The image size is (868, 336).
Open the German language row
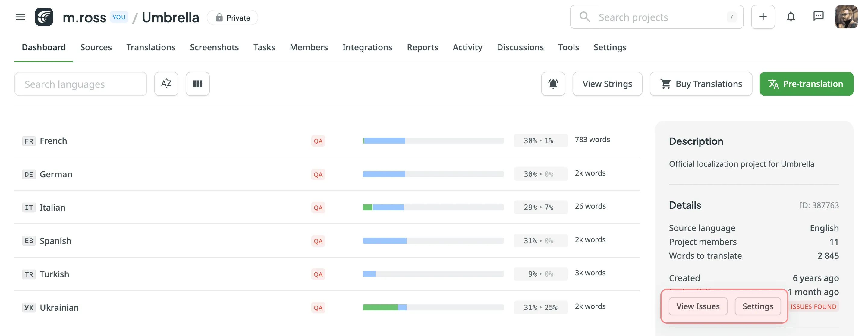(56, 174)
